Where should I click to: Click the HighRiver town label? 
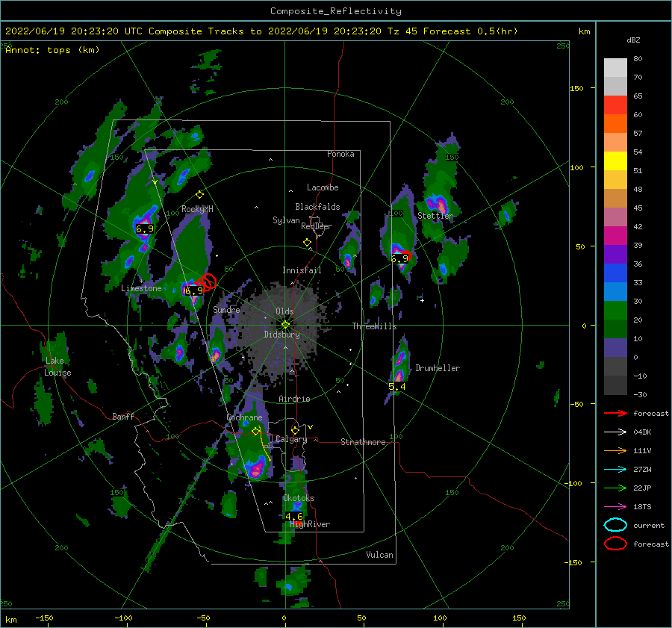coord(311,524)
